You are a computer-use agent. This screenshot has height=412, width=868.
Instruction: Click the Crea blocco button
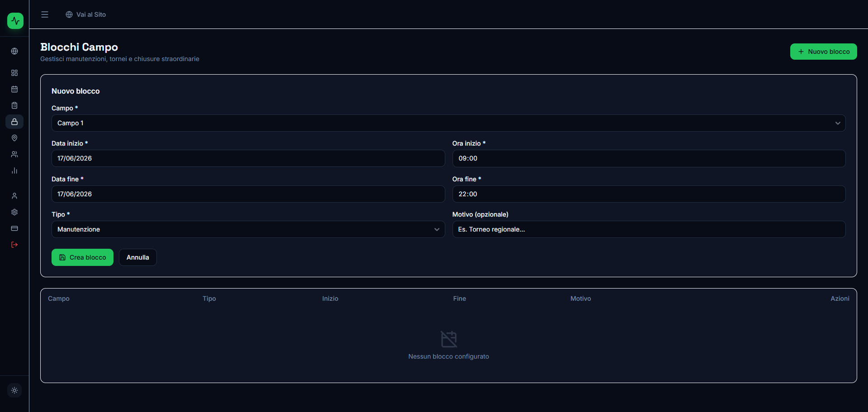pos(82,257)
